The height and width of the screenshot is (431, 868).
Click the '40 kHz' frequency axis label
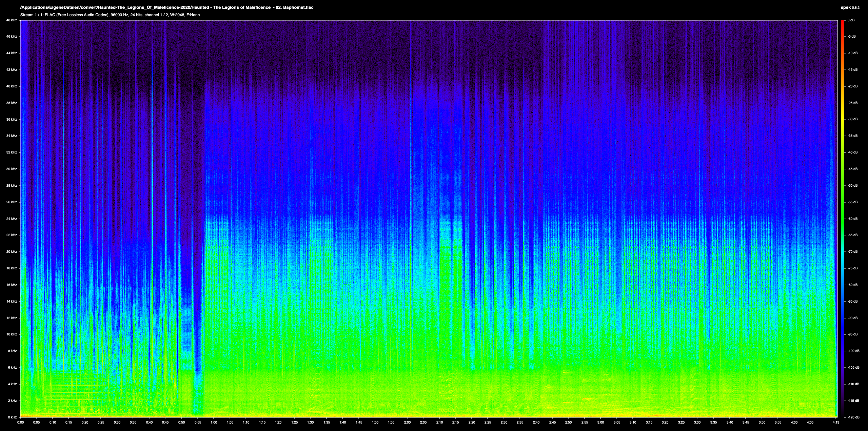point(11,86)
